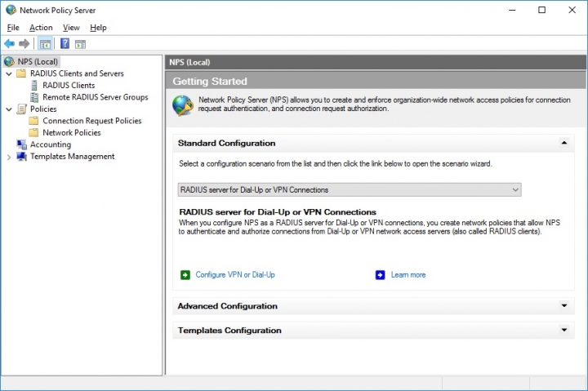Select Remote RADIUS Server Groups item
The width and height of the screenshot is (588, 391).
[96, 97]
